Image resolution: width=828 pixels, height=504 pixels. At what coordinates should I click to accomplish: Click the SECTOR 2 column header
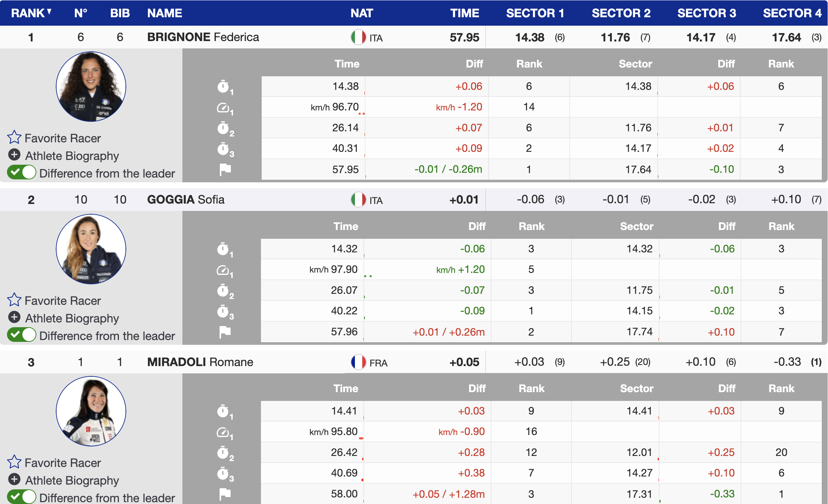621,13
